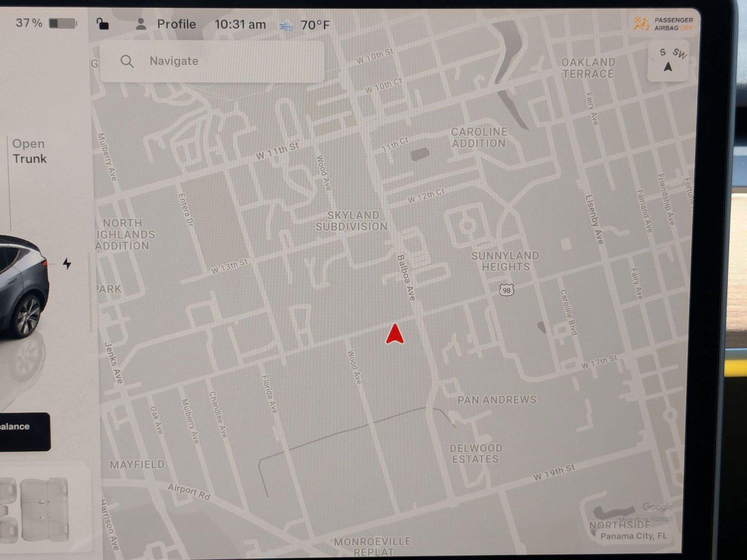Tap the W 19th St street label

click(x=554, y=472)
